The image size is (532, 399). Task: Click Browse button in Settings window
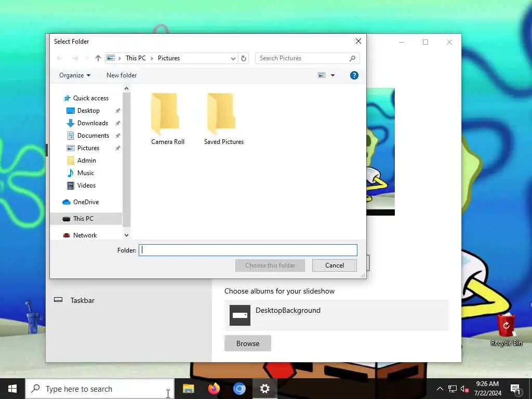[x=248, y=343]
